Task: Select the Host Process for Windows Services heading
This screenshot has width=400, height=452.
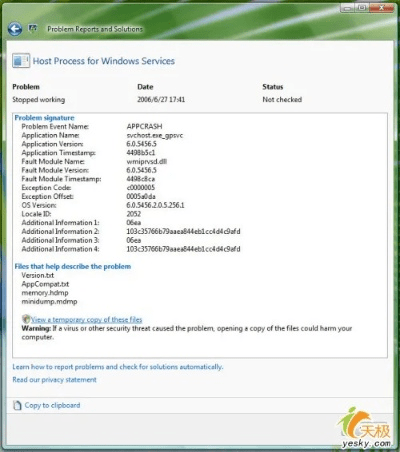Action: (x=104, y=61)
